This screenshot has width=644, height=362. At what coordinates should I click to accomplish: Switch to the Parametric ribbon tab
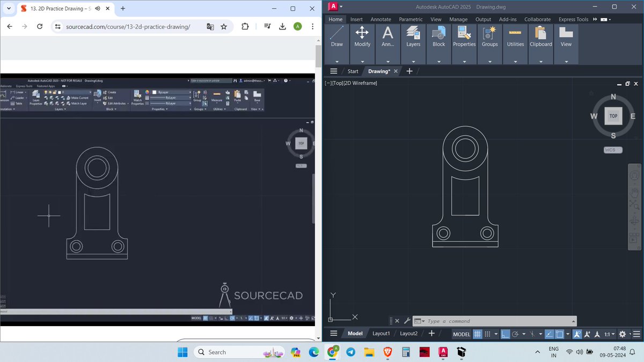411,19
